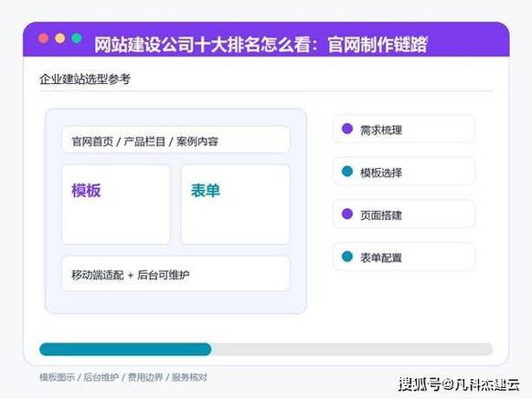532x399 pixels.
Task: Open the 表单配置 step
Action: pyautogui.click(x=404, y=257)
